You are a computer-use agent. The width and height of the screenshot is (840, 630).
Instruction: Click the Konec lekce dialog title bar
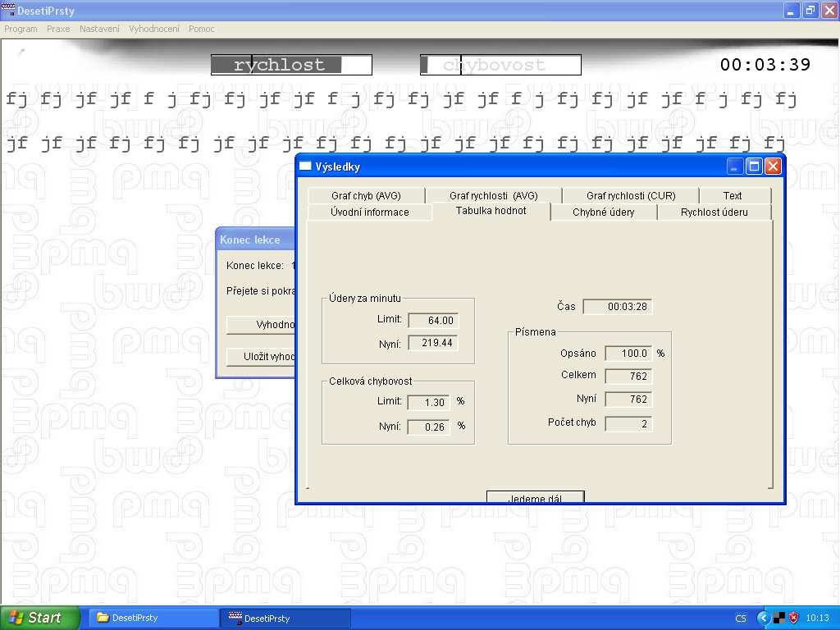(x=256, y=240)
